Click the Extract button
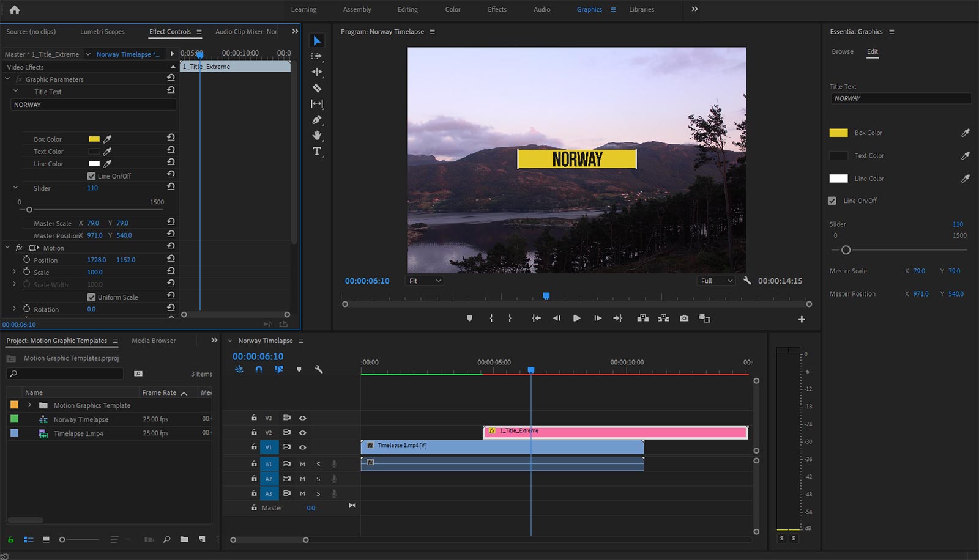 pyautogui.click(x=663, y=318)
